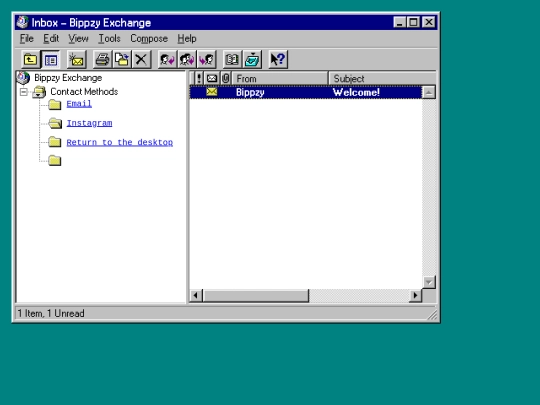Screen dimensions: 540x405
Task: Click the Delete X toolbar icon
Action: coord(141,60)
